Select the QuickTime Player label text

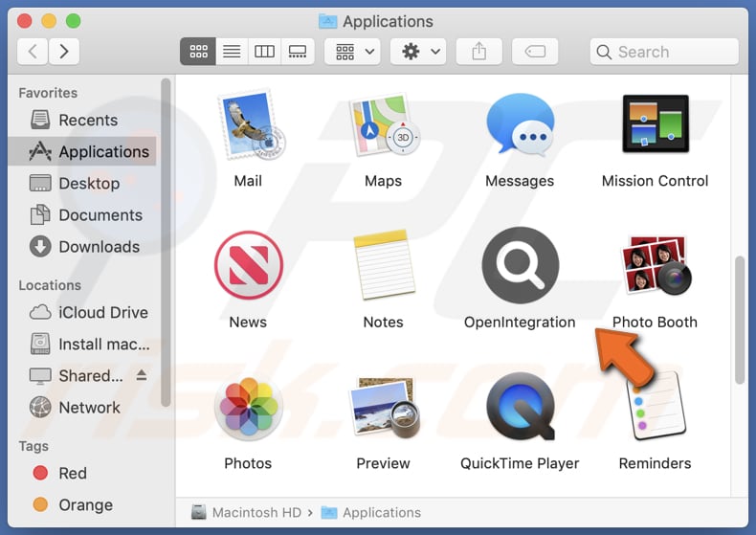(520, 463)
